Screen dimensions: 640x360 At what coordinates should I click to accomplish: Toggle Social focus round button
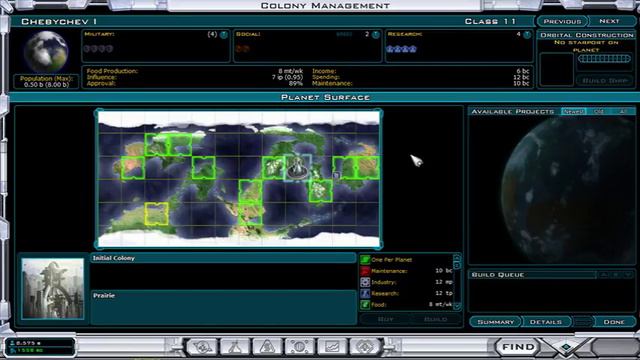coord(376,35)
